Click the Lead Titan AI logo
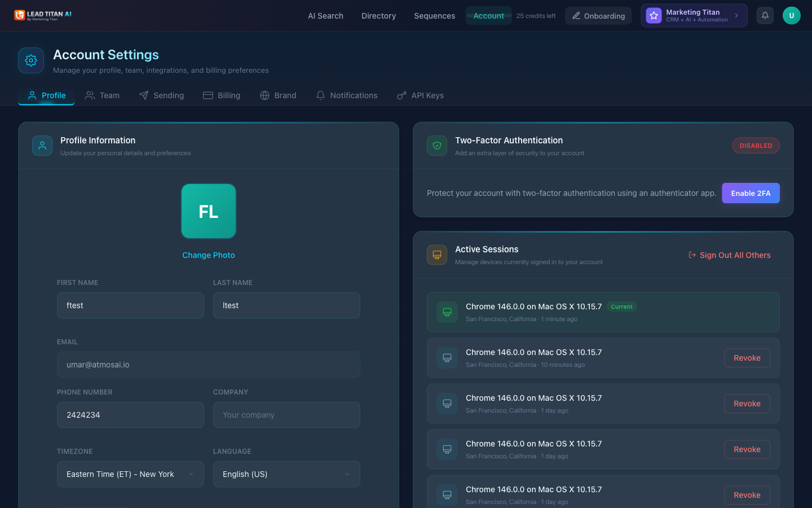The height and width of the screenshot is (508, 812). [x=43, y=15]
